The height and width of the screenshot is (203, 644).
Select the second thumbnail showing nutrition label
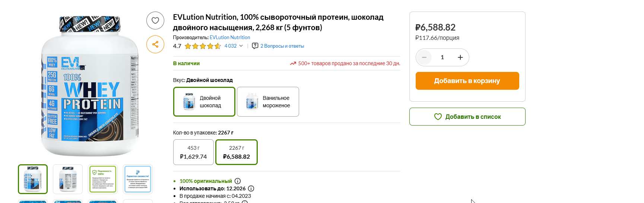[68, 179]
